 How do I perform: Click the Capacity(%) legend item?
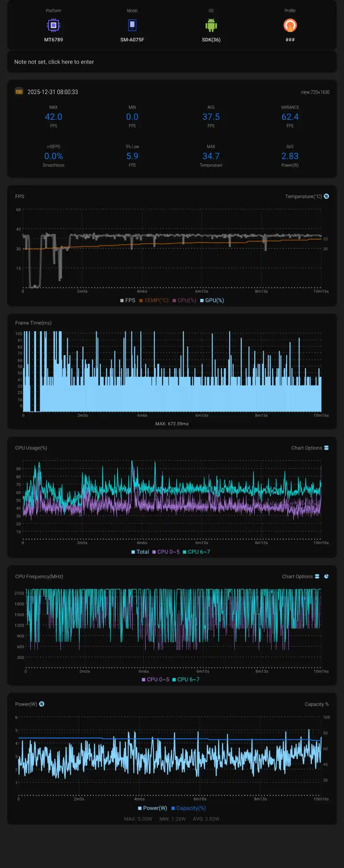[x=189, y=808]
